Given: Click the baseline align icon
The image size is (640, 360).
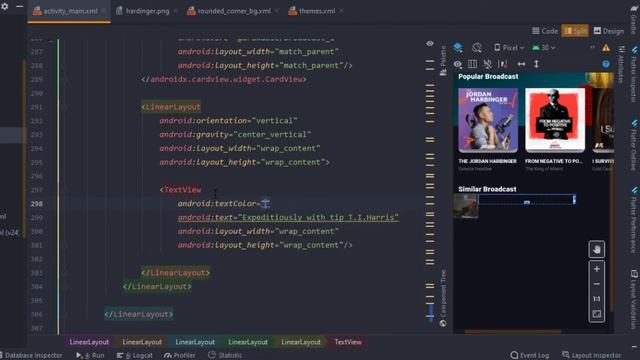Looking at the screenshot, I should (x=503, y=64).
